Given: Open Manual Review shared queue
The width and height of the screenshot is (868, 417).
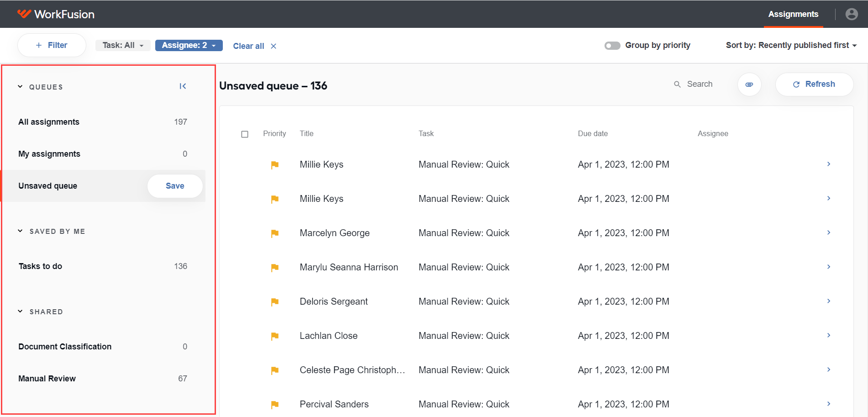Looking at the screenshot, I should point(103,379).
